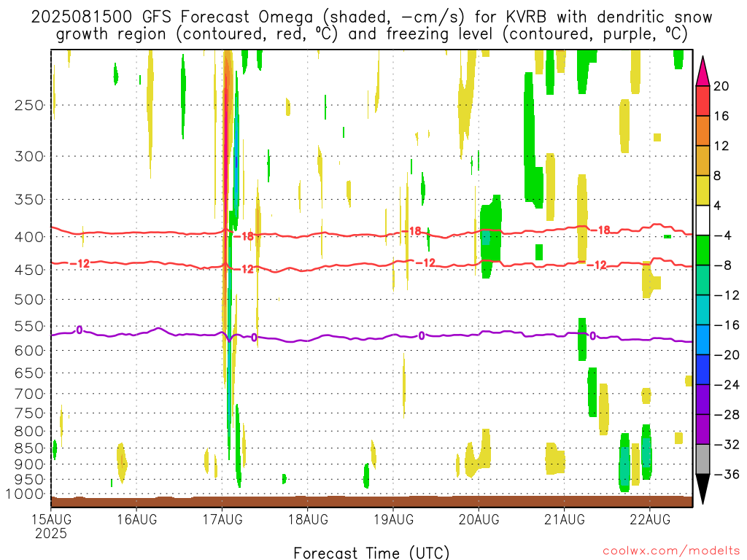This screenshot has height=560, width=747.
Task: Click the purple swatch between -24 and -28
Action: 703,400
